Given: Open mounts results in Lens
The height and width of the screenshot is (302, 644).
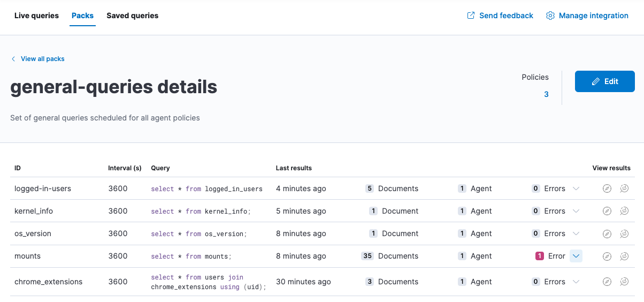Looking at the screenshot, I should (624, 256).
